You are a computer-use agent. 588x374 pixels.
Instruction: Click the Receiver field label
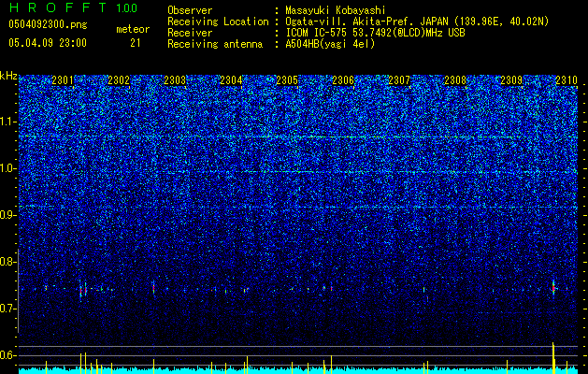coord(190,33)
